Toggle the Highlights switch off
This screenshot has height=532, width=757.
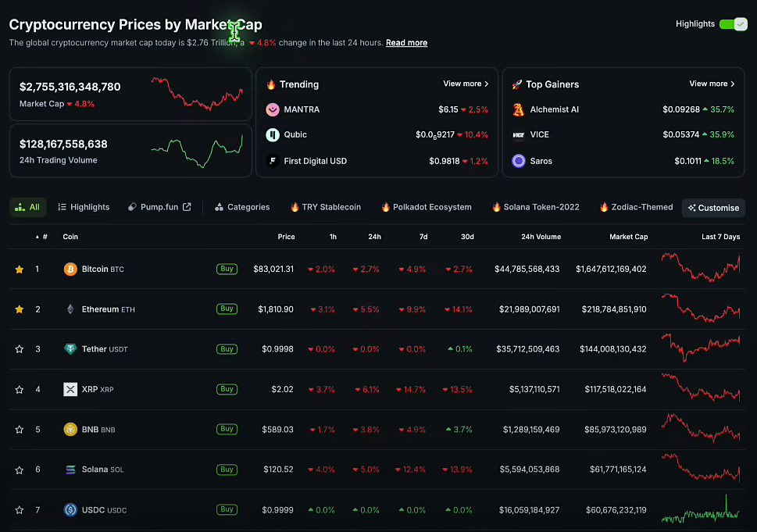tap(733, 24)
